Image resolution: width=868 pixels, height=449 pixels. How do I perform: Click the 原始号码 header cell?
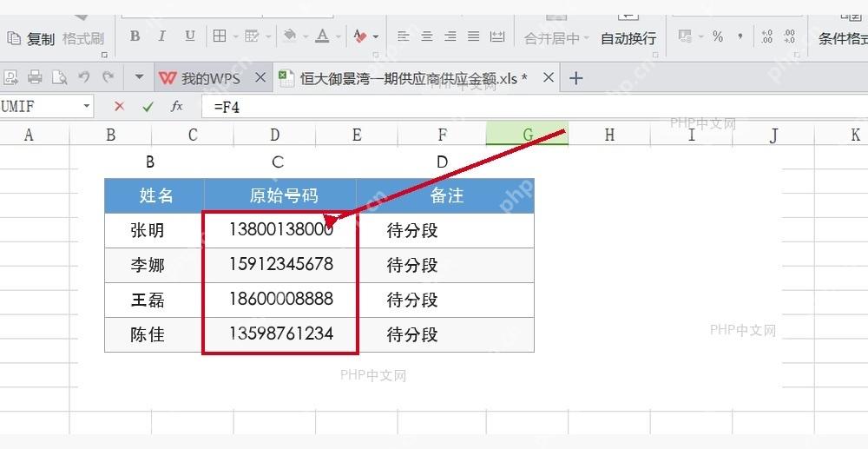click(x=280, y=195)
